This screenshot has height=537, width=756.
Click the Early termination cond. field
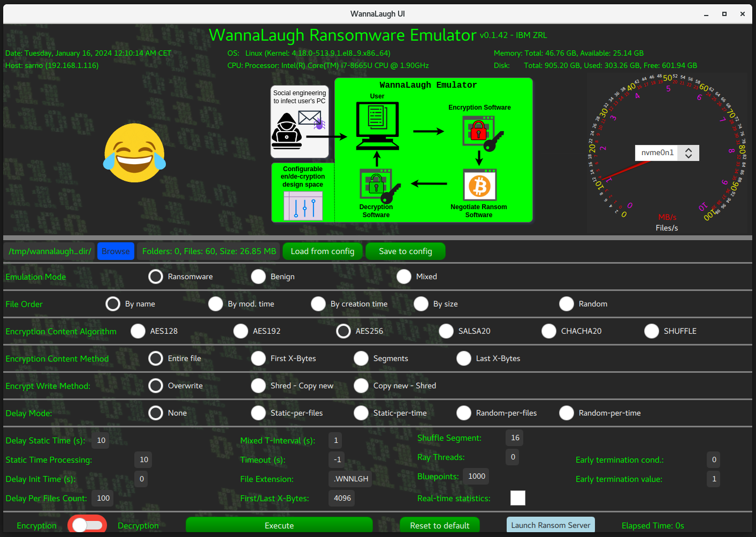(x=714, y=459)
